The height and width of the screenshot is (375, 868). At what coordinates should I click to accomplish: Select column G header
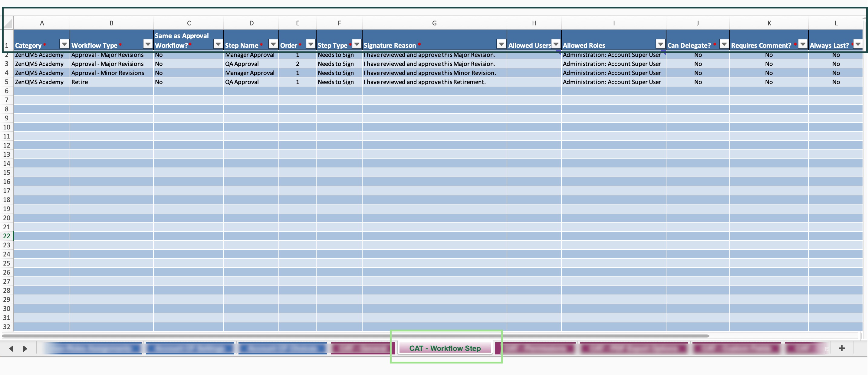pyautogui.click(x=434, y=23)
